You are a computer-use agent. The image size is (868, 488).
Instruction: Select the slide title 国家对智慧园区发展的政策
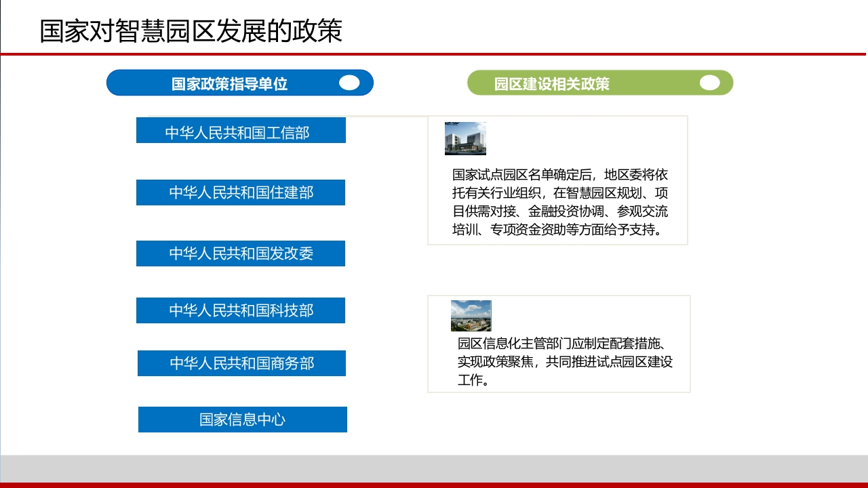point(191,31)
